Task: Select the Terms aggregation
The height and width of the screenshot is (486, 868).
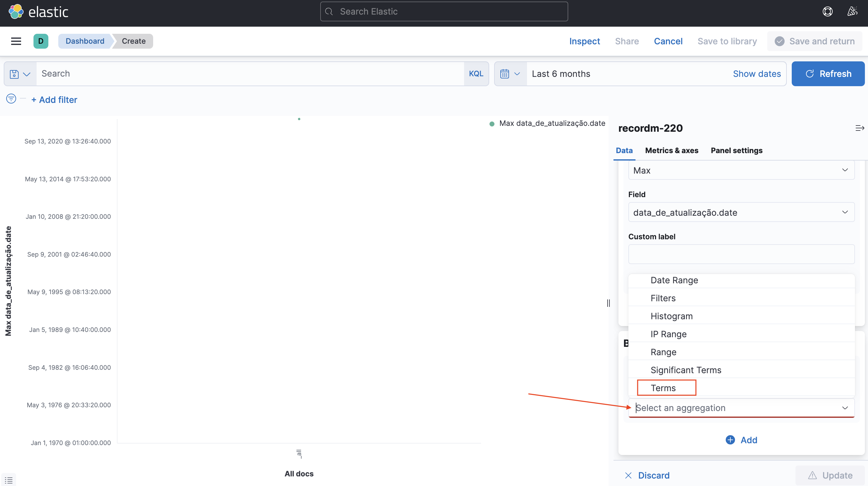Action: point(741,388)
